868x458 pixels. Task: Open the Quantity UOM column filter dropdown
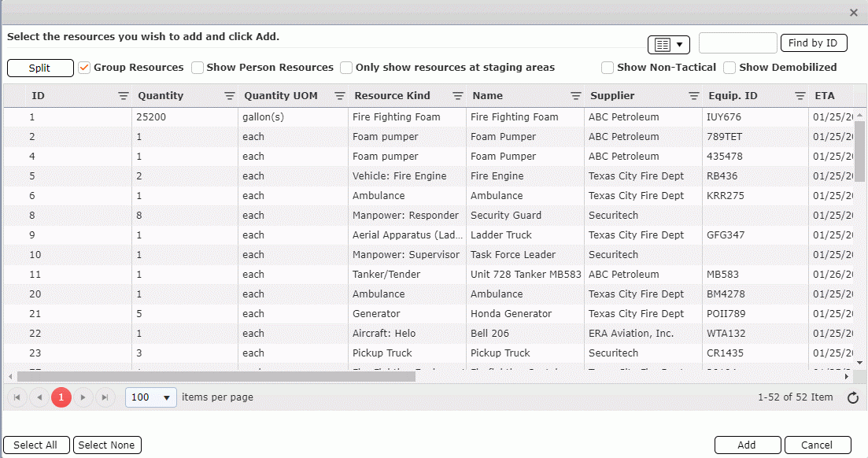pyautogui.click(x=340, y=96)
